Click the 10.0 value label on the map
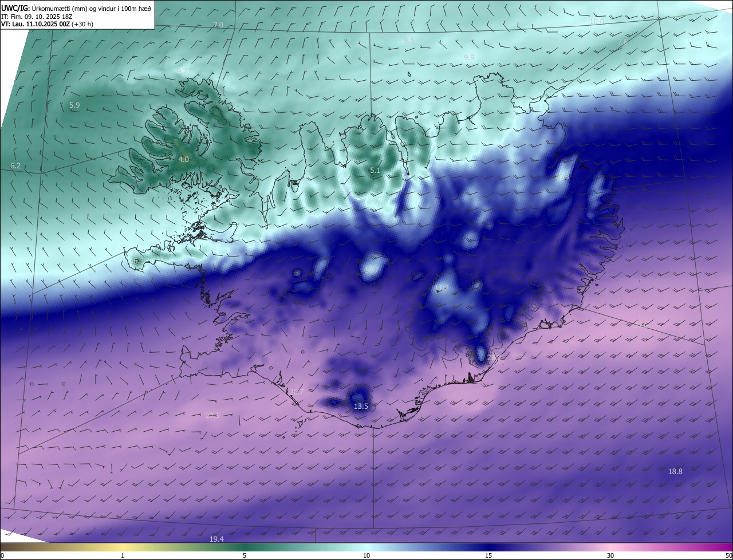733x560 pixels. point(597,21)
